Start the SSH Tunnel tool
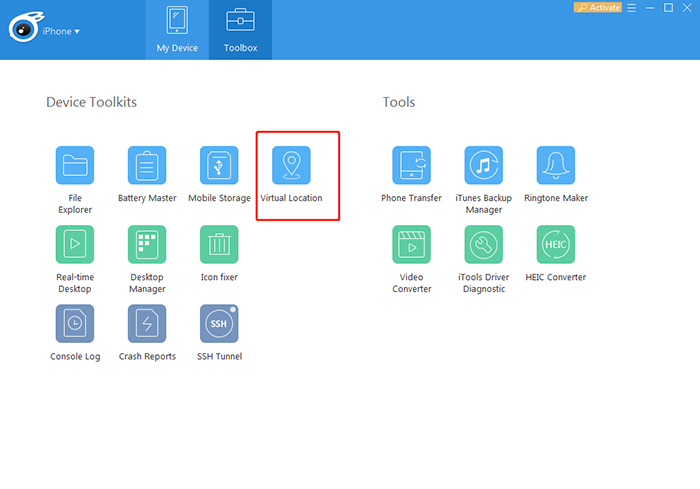Screen dimensions: 700x489 [219, 323]
